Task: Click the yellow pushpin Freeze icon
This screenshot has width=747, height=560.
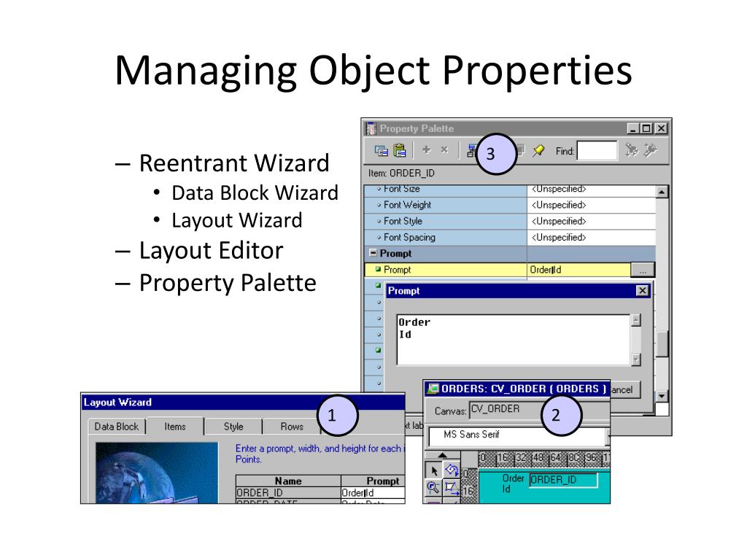Action: tap(538, 150)
